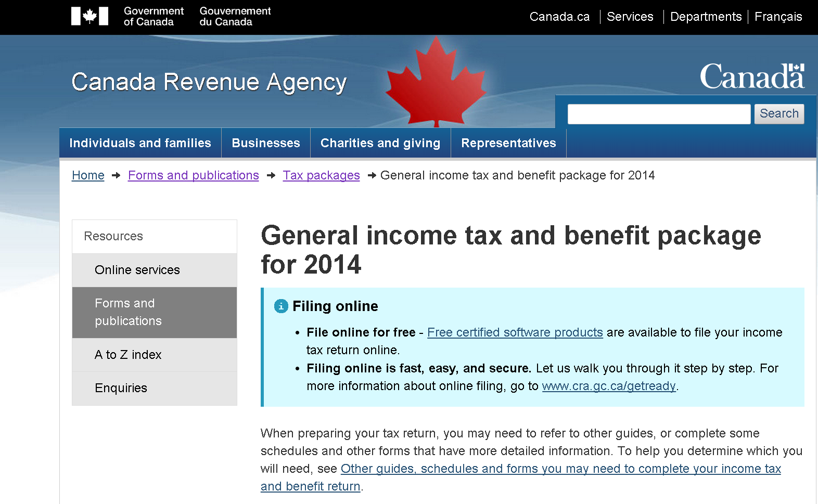Image resolution: width=818 pixels, height=504 pixels.
Task: Open Other guides, schedules and forms link
Action: click(520, 477)
